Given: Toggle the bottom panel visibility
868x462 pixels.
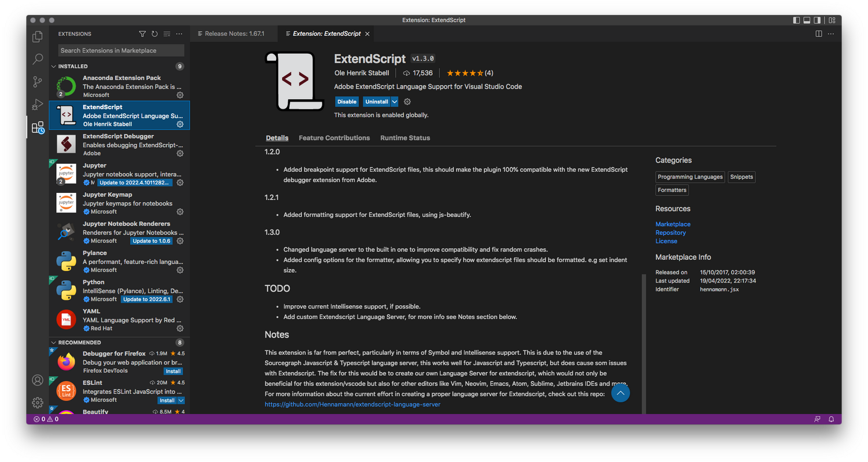Looking at the screenshot, I should coord(807,20).
